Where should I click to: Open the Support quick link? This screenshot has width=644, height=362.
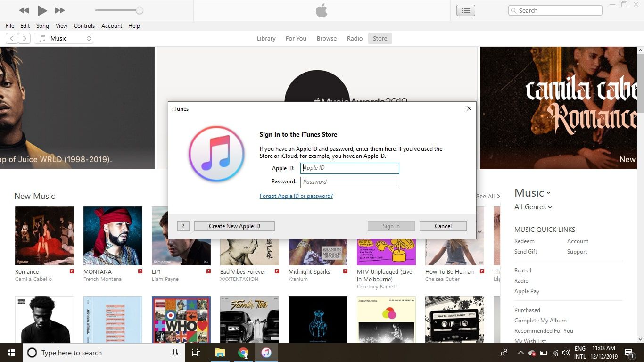pyautogui.click(x=577, y=252)
